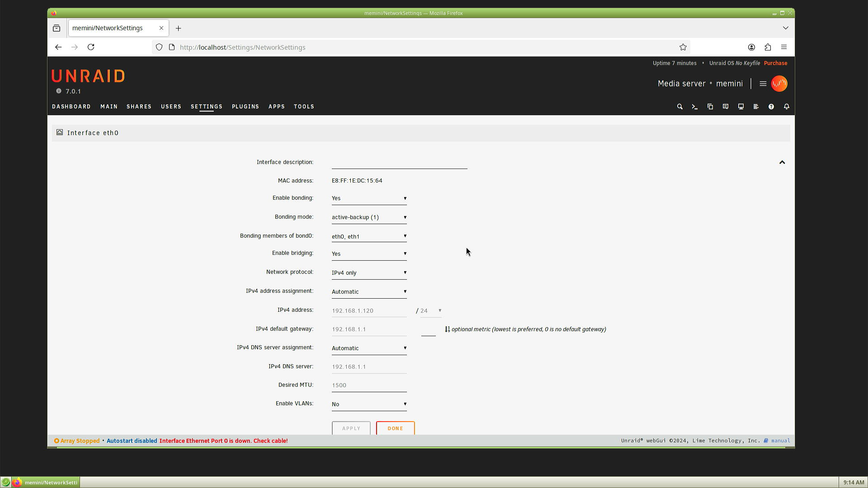The height and width of the screenshot is (488, 868).
Task: Click the Apply button
Action: pyautogui.click(x=351, y=428)
